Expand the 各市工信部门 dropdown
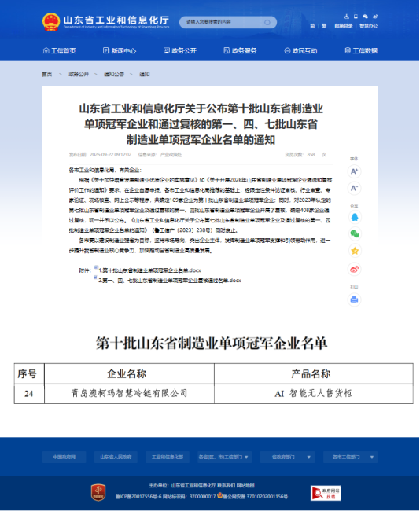Viewport: 420px width, 511px height. click(351, 458)
